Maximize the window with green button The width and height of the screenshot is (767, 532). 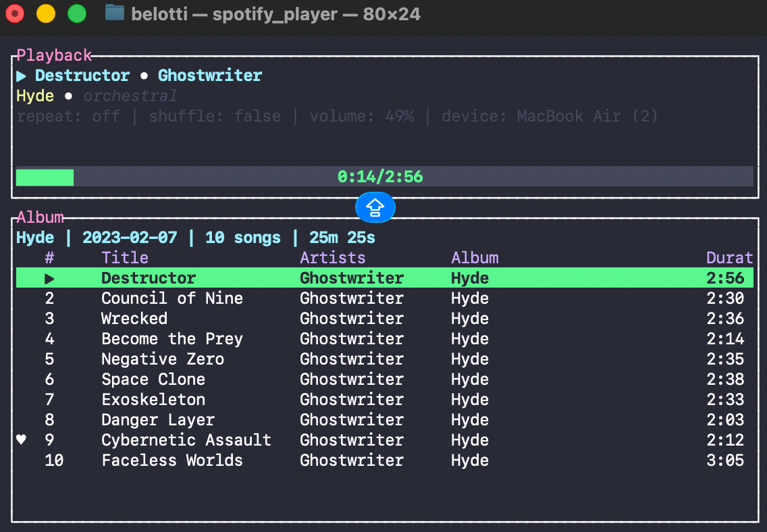(77, 14)
